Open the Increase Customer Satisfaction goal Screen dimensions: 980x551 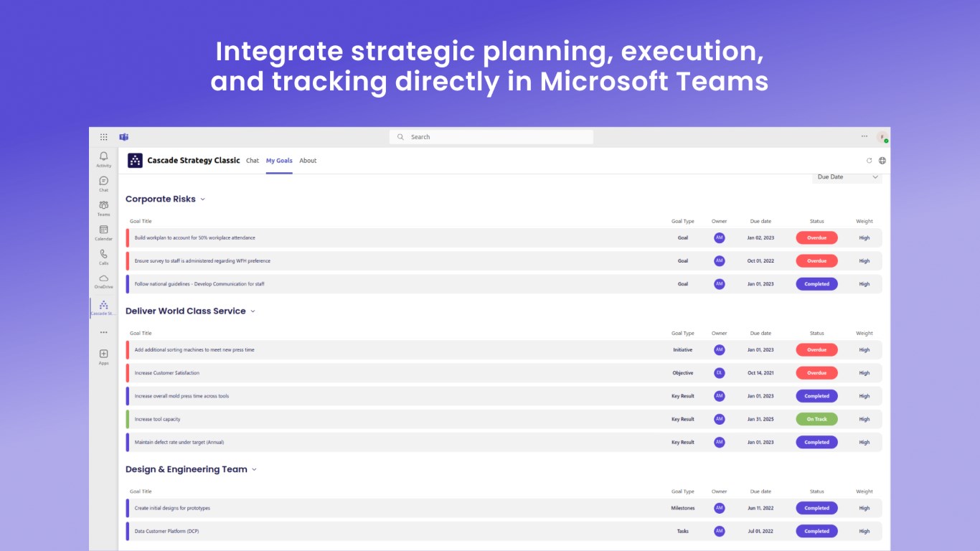pyautogui.click(x=167, y=373)
